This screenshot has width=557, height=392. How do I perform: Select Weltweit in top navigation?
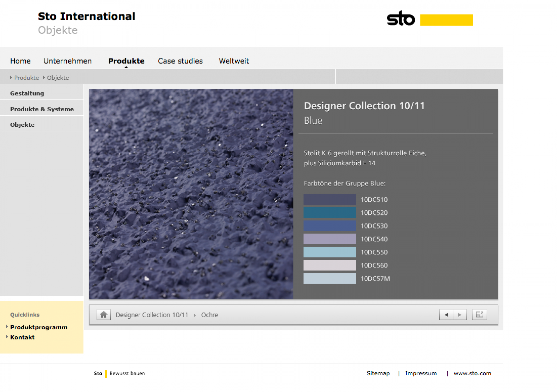(234, 61)
